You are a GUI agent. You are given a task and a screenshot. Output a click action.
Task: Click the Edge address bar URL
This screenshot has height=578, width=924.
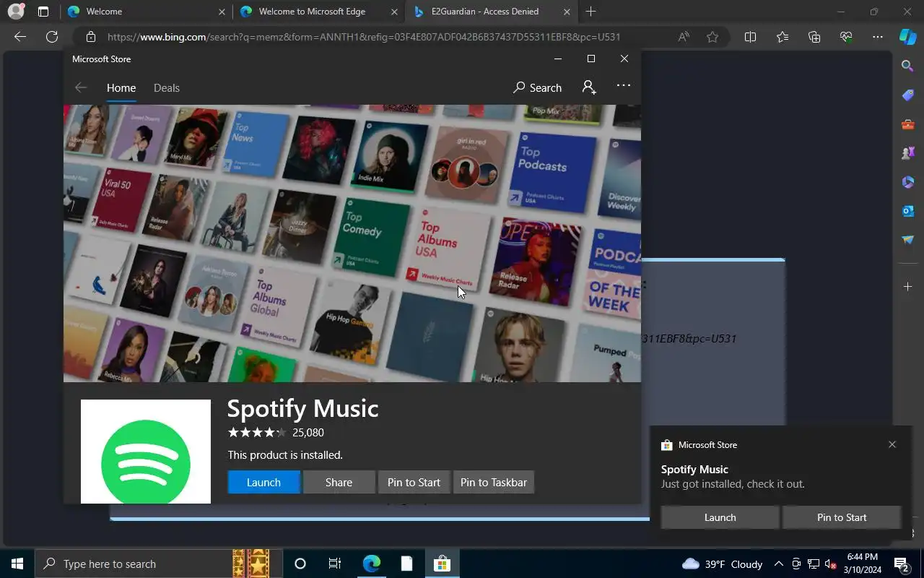(x=364, y=37)
